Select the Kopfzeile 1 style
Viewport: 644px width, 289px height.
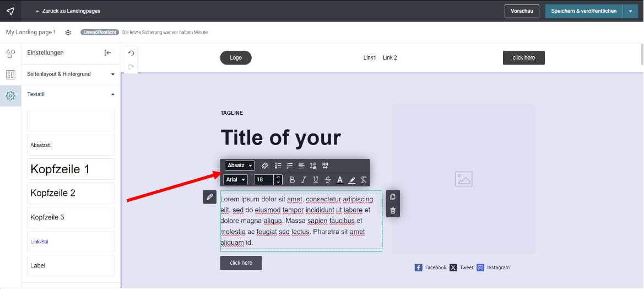[71, 169]
